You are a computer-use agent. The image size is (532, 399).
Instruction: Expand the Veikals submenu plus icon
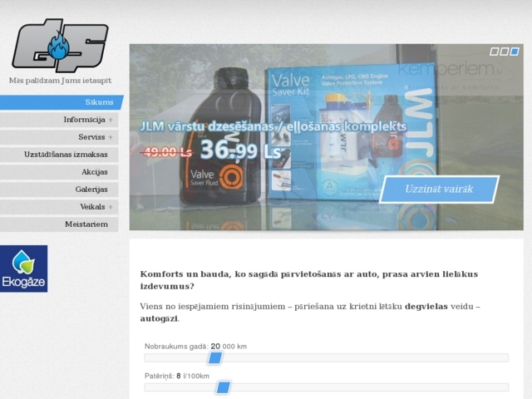click(x=111, y=207)
